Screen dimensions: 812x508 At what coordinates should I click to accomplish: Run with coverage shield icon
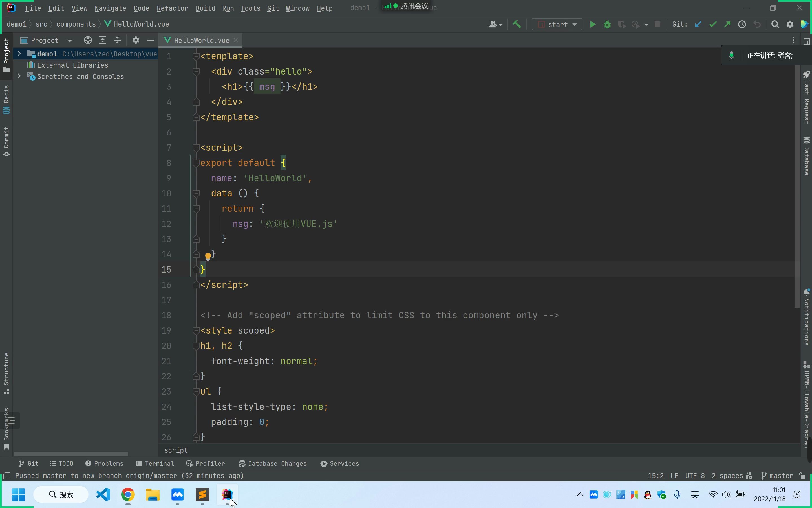pos(621,25)
